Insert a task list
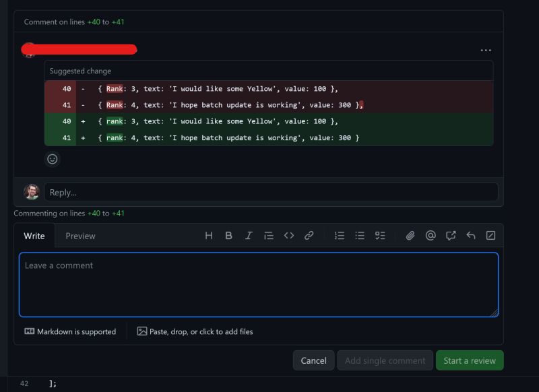Image resolution: width=539 pixels, height=392 pixels. (x=380, y=235)
